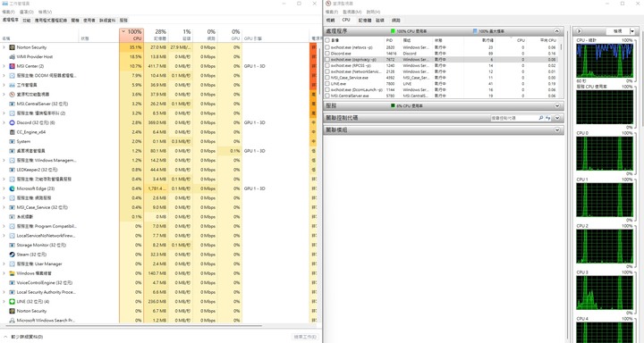Click the Discord (32 位元) process icon
The width and height of the screenshot is (644, 343).
pos(12,122)
